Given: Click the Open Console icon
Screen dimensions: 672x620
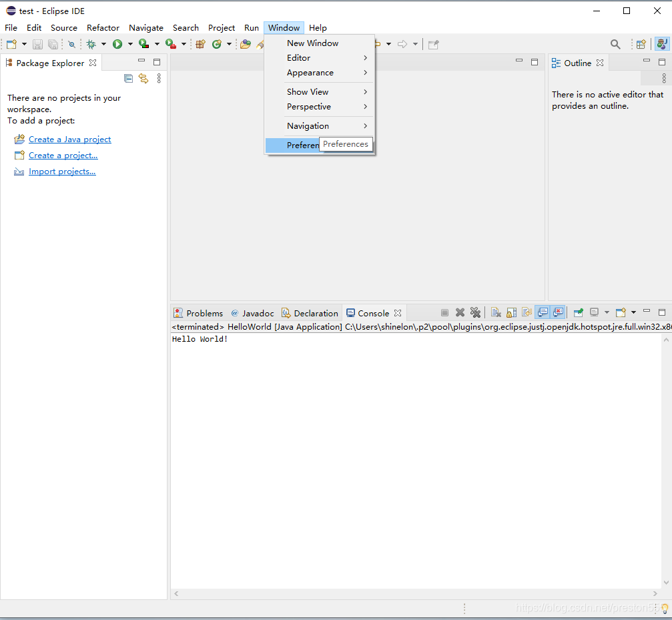Looking at the screenshot, I should [x=621, y=312].
